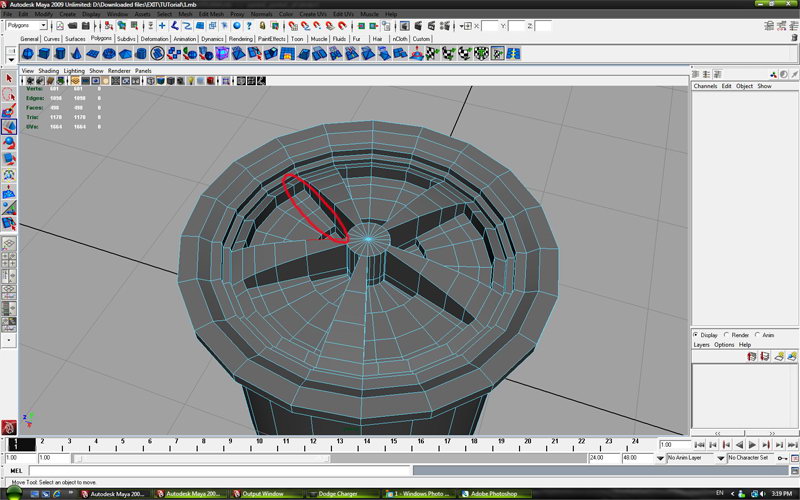Pick the Select tool arrow in toolbox
The image size is (800, 500).
[8, 78]
